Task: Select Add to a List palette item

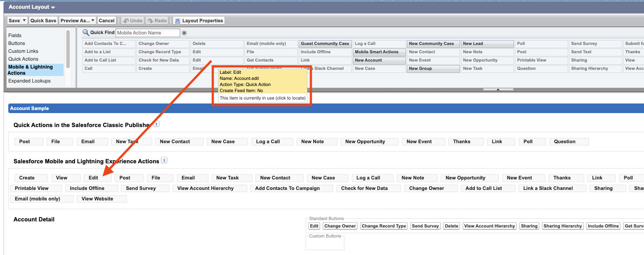Action: pyautogui.click(x=109, y=52)
